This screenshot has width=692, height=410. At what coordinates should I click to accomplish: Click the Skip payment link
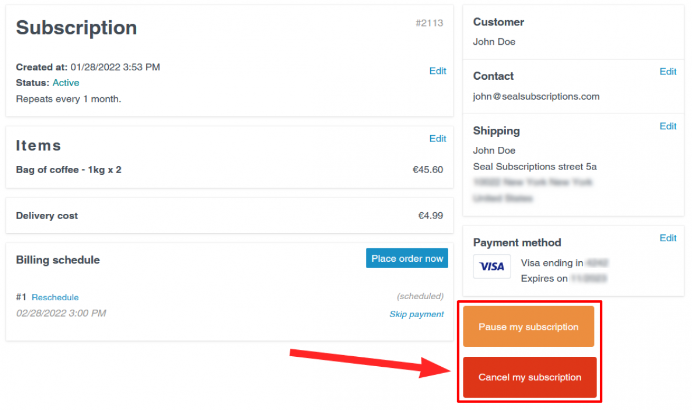point(416,314)
